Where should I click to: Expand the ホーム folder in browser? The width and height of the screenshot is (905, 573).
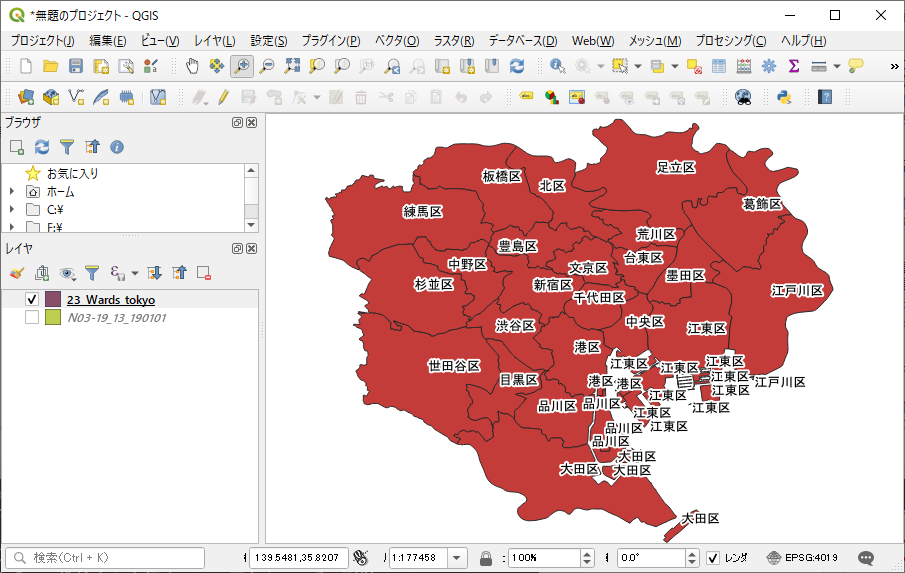click(12, 191)
